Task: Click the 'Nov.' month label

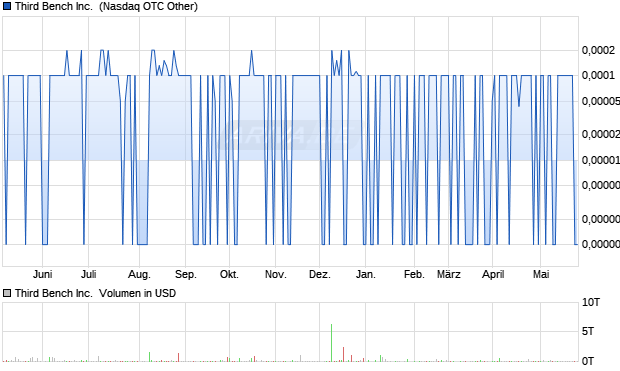Action: (276, 274)
